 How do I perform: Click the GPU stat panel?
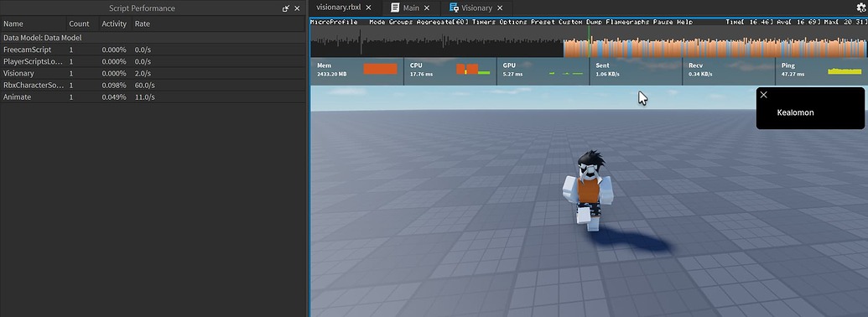(543, 71)
